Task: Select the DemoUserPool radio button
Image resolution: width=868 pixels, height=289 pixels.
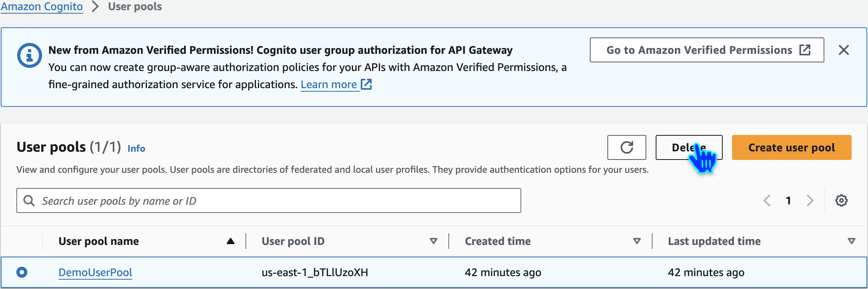Action: [x=22, y=272]
